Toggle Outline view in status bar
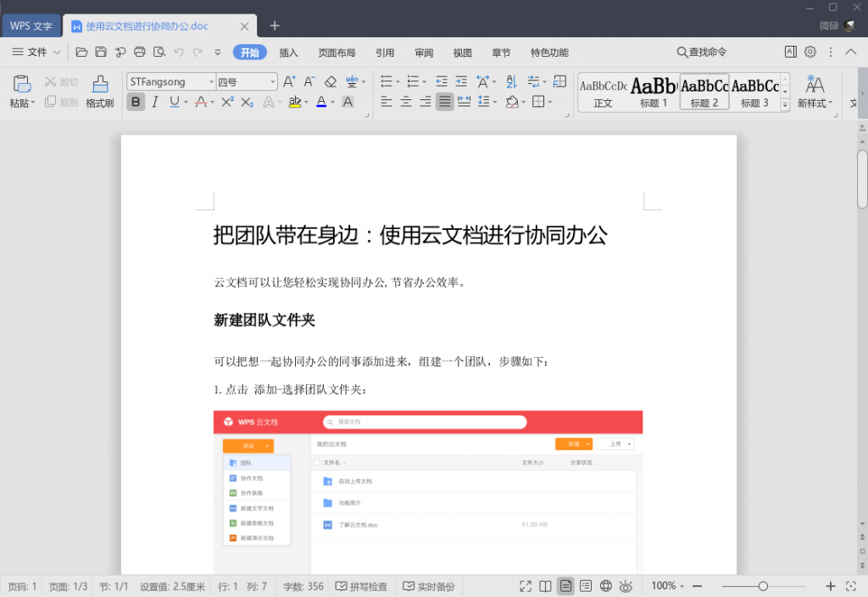868x597 pixels. (586, 586)
